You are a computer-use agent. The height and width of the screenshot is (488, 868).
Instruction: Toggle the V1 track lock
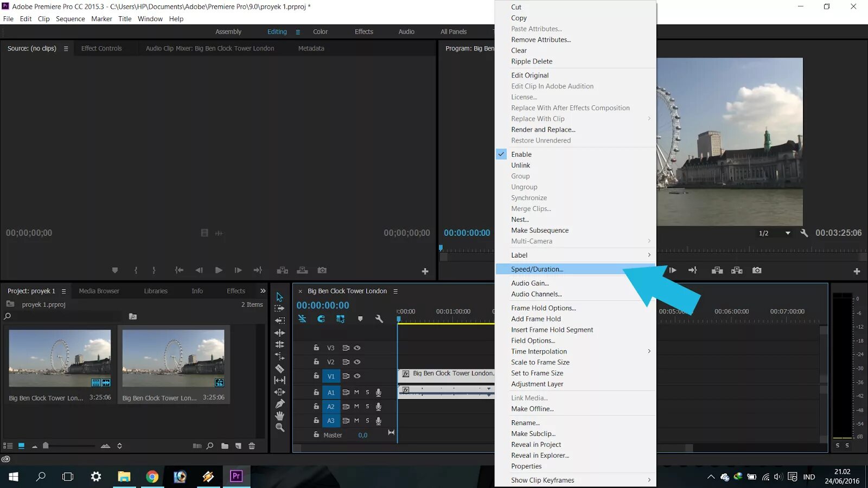tap(316, 376)
